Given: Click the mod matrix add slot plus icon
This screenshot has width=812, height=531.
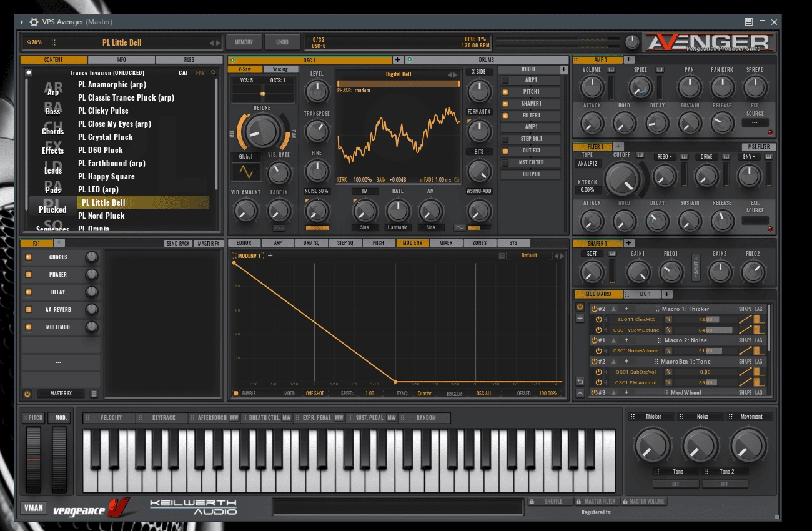Looking at the screenshot, I should 580,319.
